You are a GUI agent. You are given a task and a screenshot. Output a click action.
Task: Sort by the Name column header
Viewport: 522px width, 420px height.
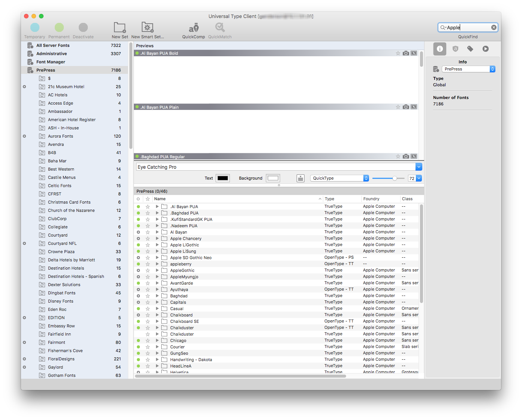click(238, 199)
